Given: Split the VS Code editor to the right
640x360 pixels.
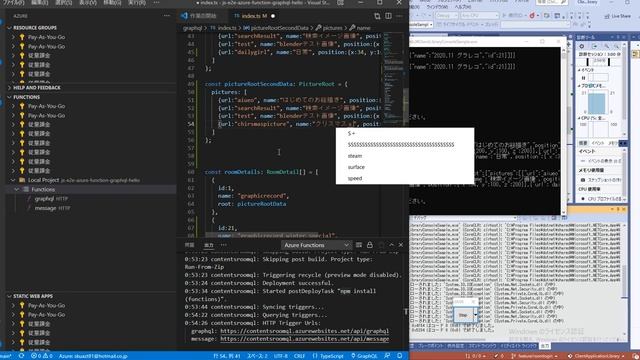Looking at the screenshot, I should click(x=388, y=16).
